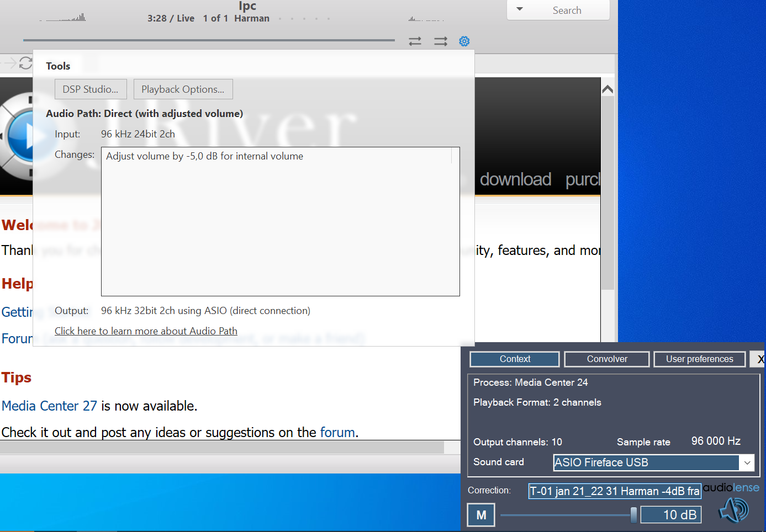Click the Output 96 kHz 32bit ASIO text
766x532 pixels.
click(x=205, y=311)
